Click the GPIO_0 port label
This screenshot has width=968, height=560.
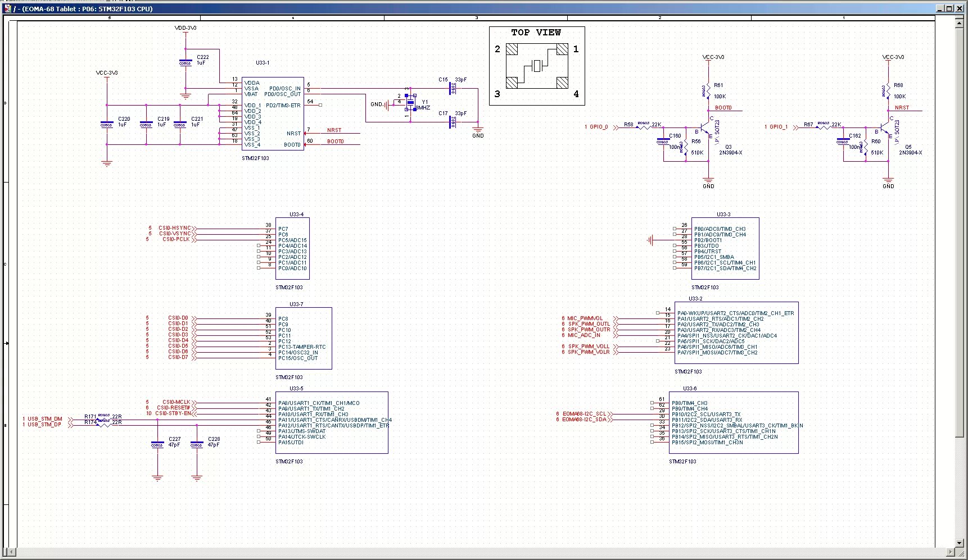tap(599, 127)
